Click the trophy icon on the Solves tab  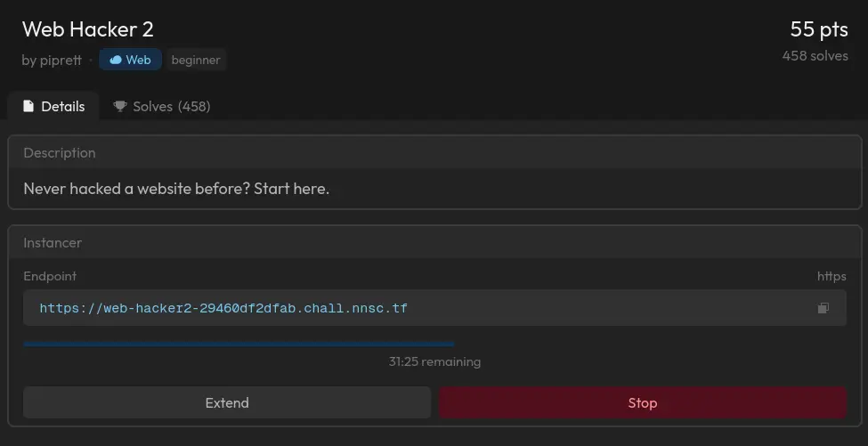coord(120,106)
